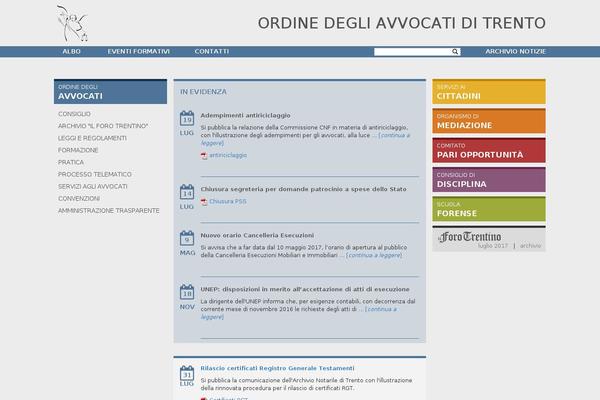Screen dimensions: 600x400
Task: Open the CONTATTI menu item
Action: point(212,51)
